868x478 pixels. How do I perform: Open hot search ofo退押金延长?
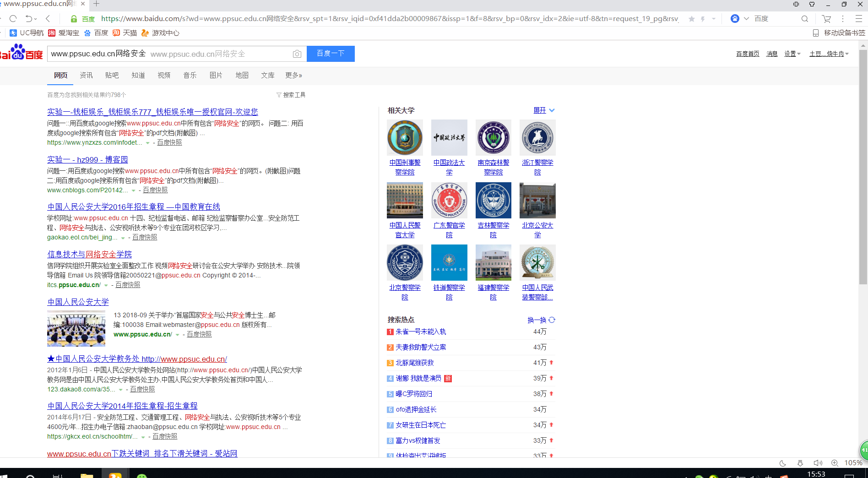pyautogui.click(x=416, y=409)
